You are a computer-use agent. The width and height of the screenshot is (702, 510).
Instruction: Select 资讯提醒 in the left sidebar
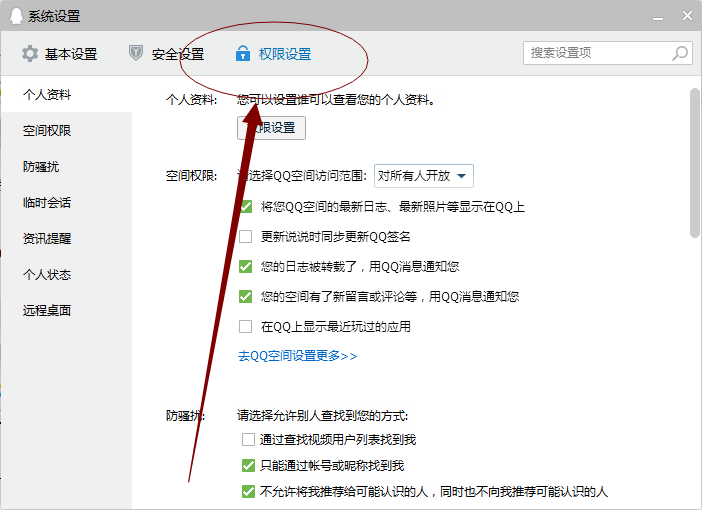(x=66, y=238)
